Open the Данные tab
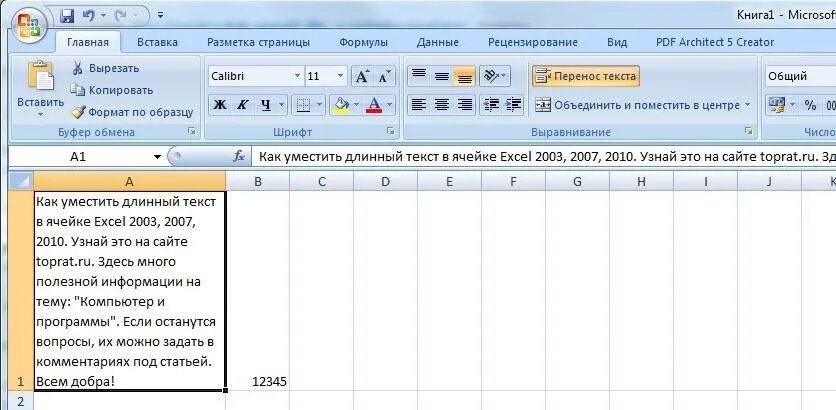 [x=438, y=43]
